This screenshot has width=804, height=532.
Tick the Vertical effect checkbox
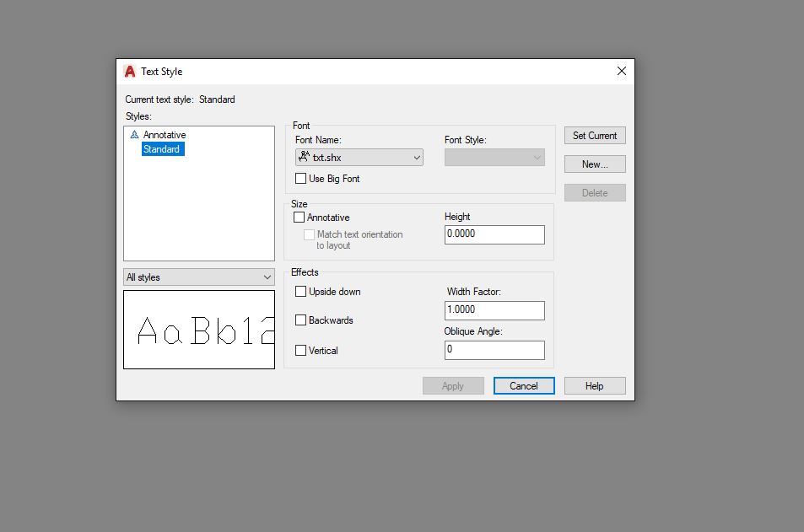301,351
